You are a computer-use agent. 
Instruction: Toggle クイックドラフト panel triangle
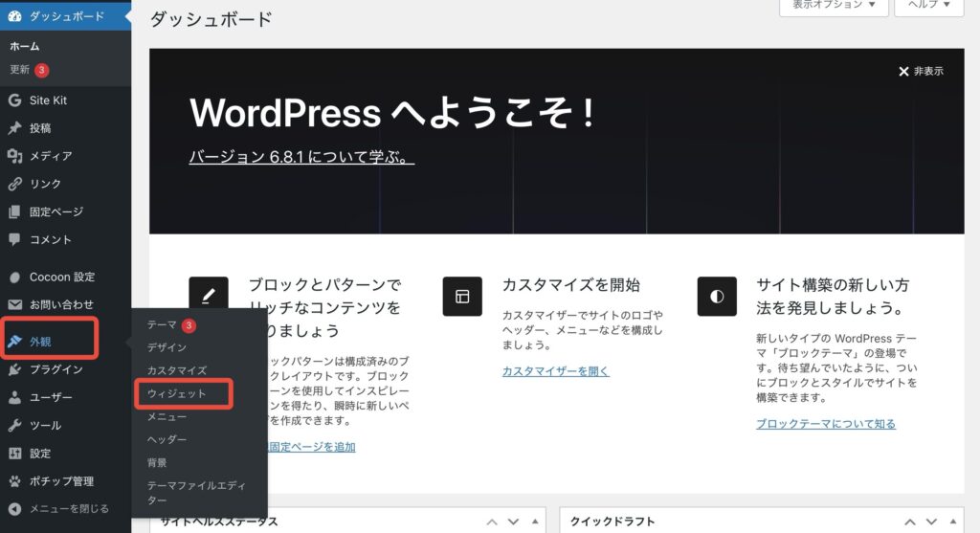point(953,522)
